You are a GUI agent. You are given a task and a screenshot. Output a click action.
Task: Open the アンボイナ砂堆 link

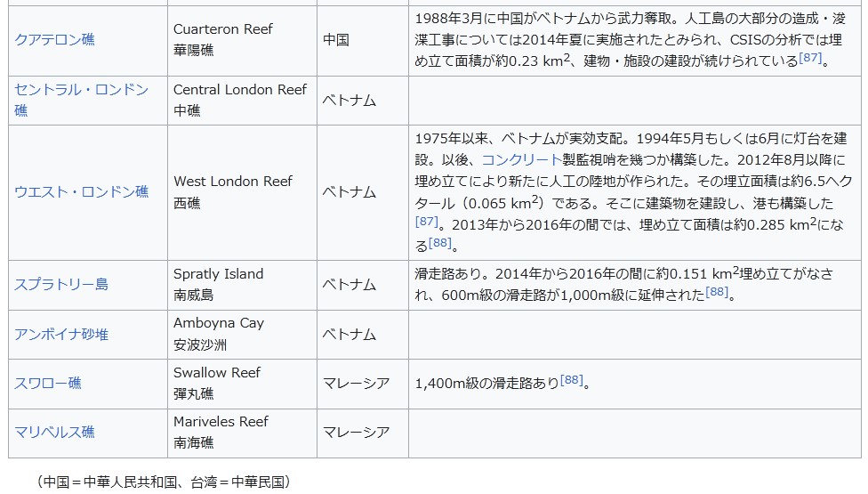click(x=61, y=334)
